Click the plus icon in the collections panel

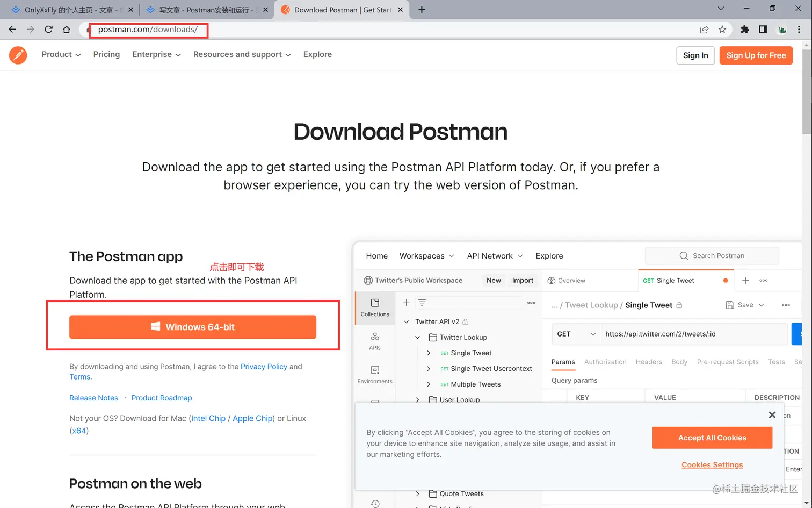[407, 303]
